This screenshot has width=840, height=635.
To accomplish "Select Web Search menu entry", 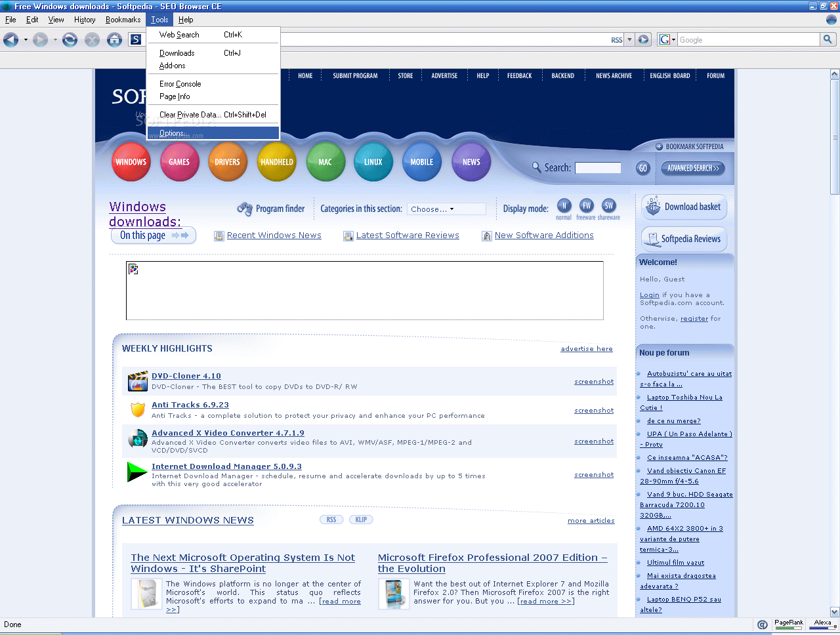I will [213, 35].
